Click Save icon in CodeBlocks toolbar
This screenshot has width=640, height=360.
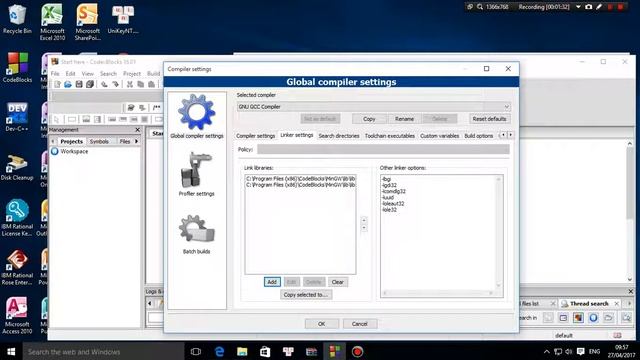(x=79, y=84)
